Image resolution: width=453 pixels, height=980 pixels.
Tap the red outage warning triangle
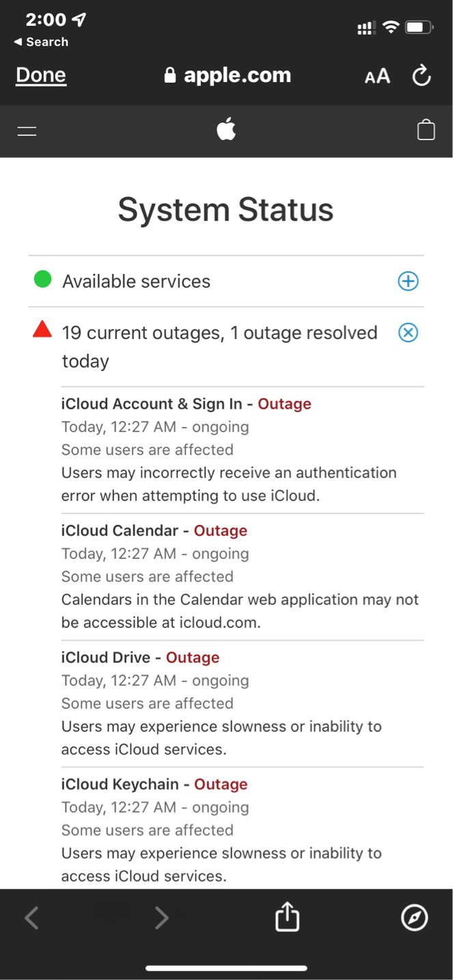(x=42, y=331)
